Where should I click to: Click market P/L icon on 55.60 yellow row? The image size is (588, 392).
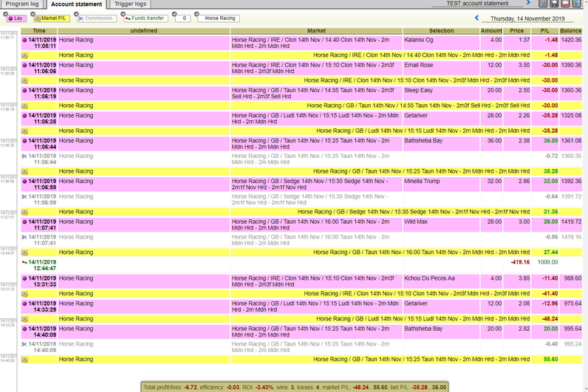click(25, 360)
